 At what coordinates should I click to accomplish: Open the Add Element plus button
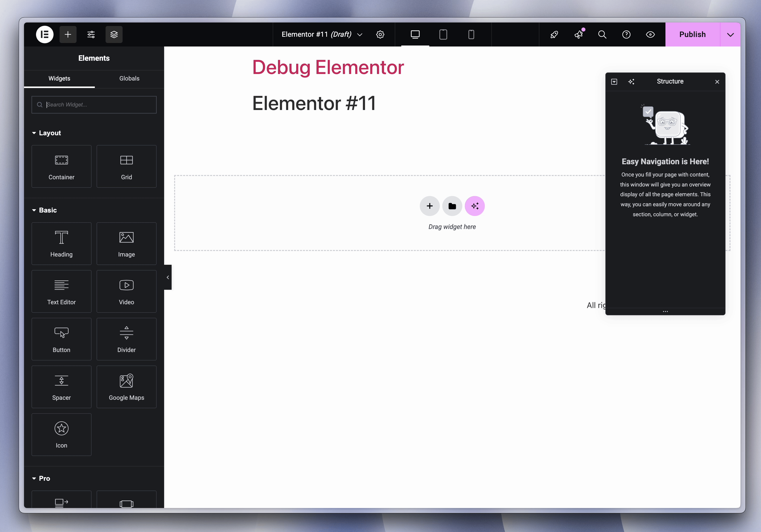coord(68,34)
